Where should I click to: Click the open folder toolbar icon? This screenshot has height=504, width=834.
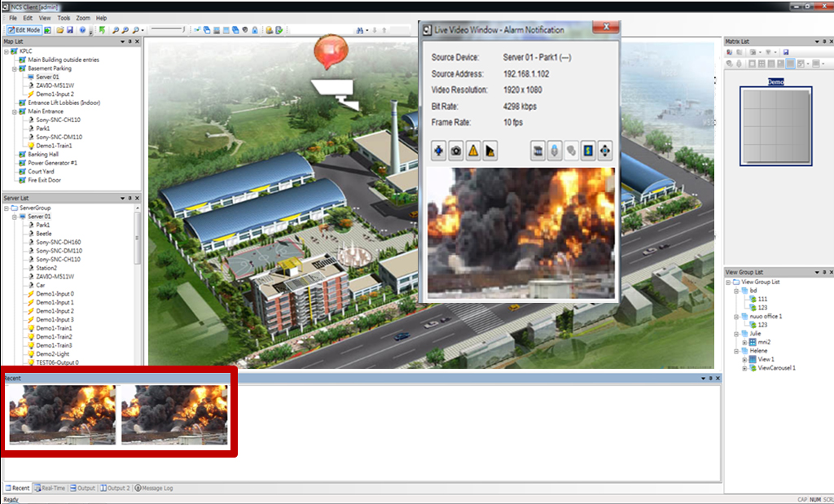click(x=60, y=30)
